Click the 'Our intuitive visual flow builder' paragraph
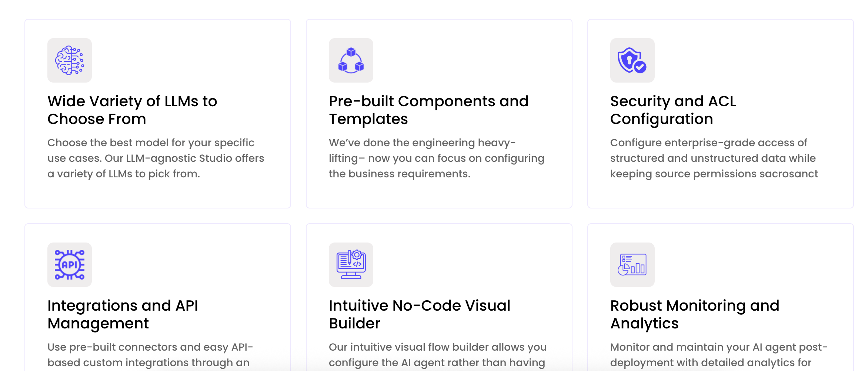The width and height of the screenshot is (868, 371). click(x=437, y=354)
